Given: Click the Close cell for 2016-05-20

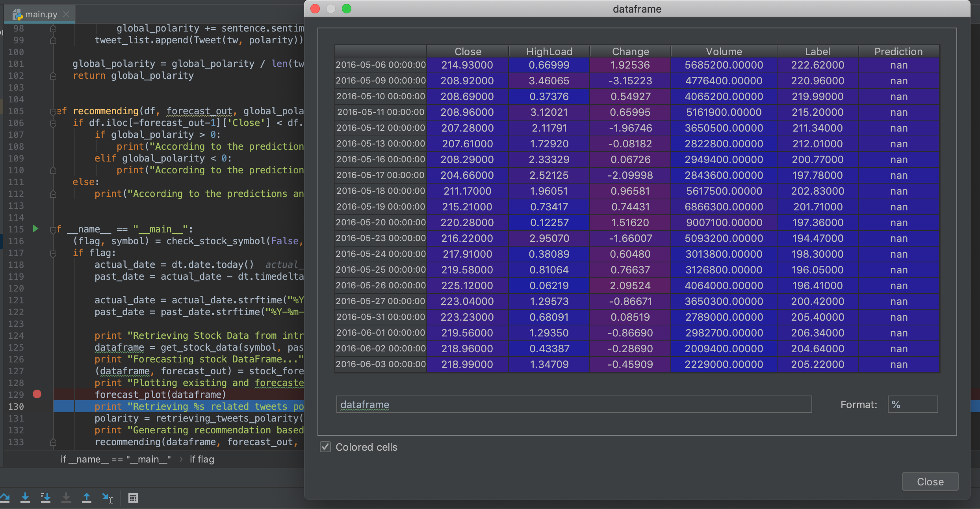Looking at the screenshot, I should pos(467,223).
